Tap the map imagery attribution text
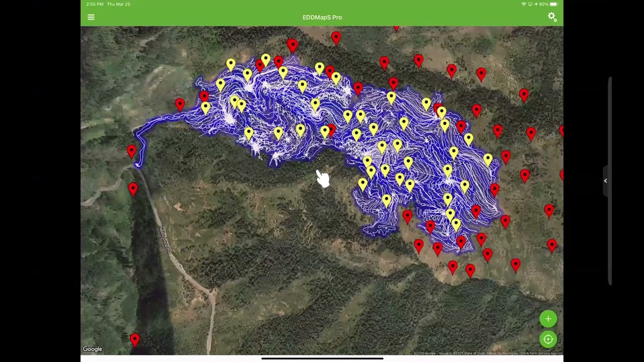The height and width of the screenshot is (362, 644). pos(488,353)
